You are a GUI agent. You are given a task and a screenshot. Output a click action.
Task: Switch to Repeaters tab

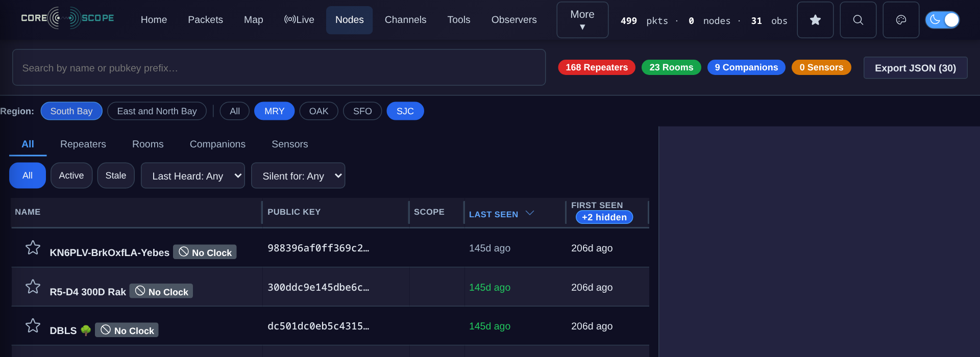tap(83, 144)
